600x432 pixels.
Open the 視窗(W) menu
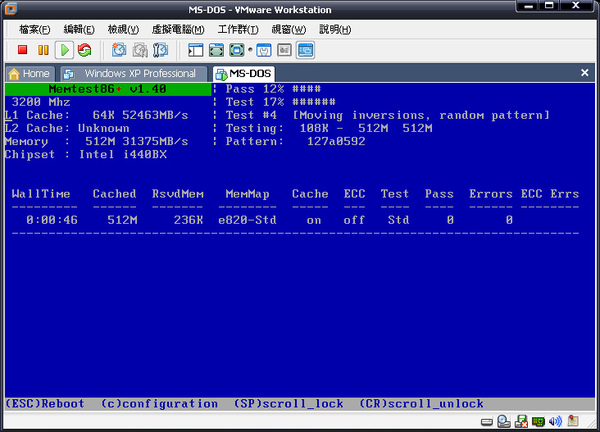289,29
